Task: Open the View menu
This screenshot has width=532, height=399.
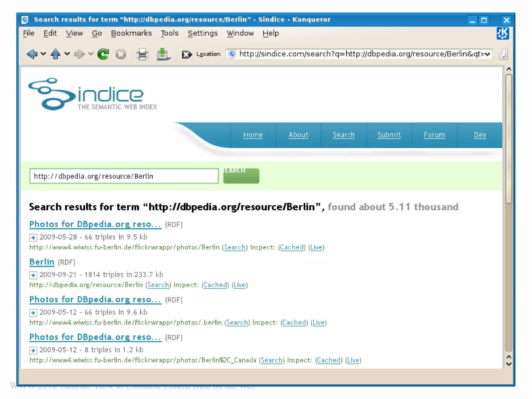Action: coord(74,33)
